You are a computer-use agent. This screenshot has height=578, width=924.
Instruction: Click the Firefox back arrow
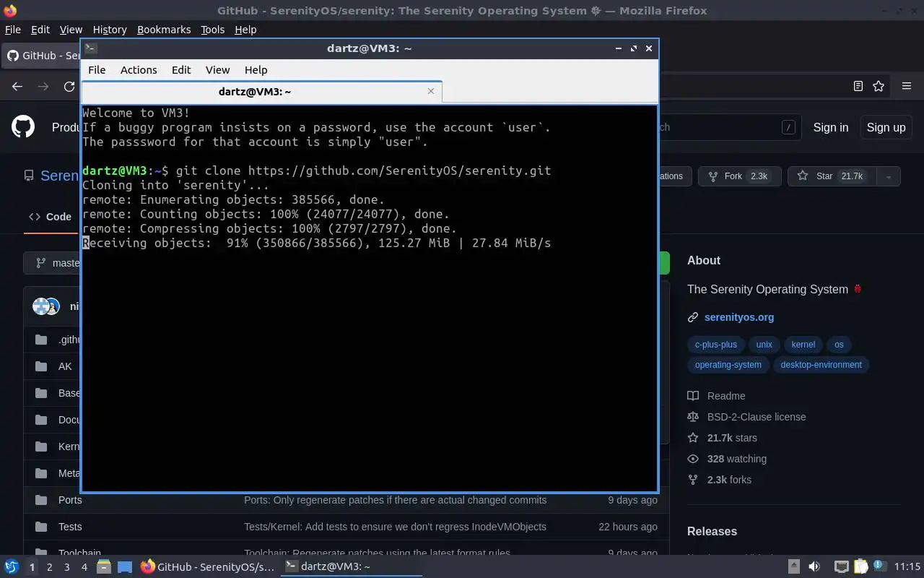coord(17,86)
